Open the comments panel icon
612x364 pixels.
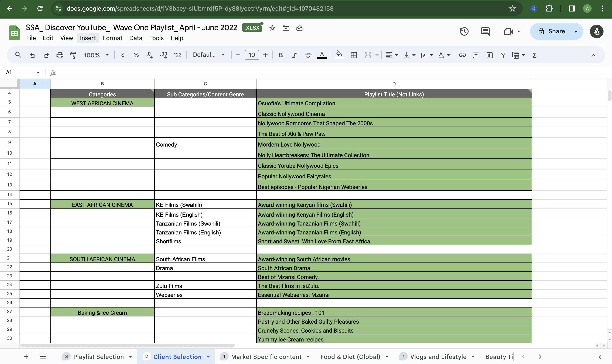tap(485, 31)
